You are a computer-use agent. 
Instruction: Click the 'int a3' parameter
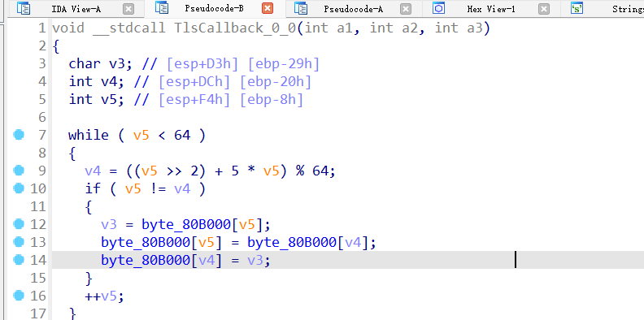pos(458,28)
